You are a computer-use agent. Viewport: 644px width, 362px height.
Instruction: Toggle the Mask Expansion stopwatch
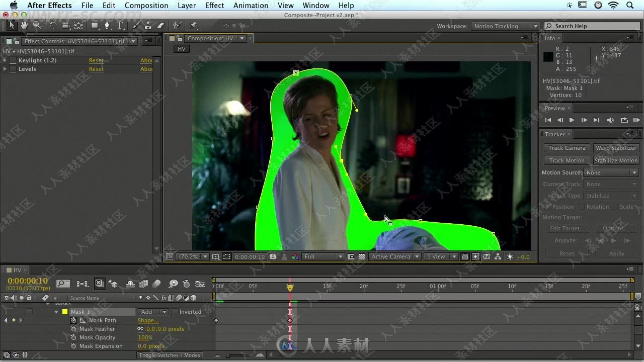pyautogui.click(x=73, y=346)
